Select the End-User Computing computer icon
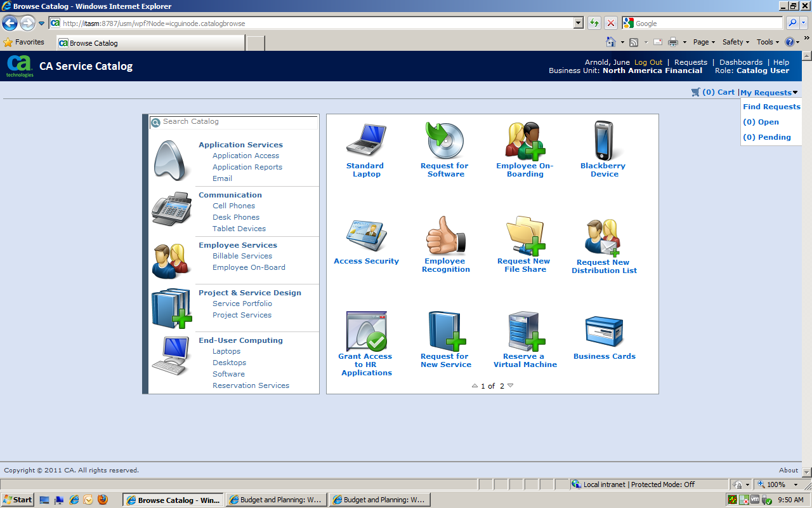 (171, 356)
